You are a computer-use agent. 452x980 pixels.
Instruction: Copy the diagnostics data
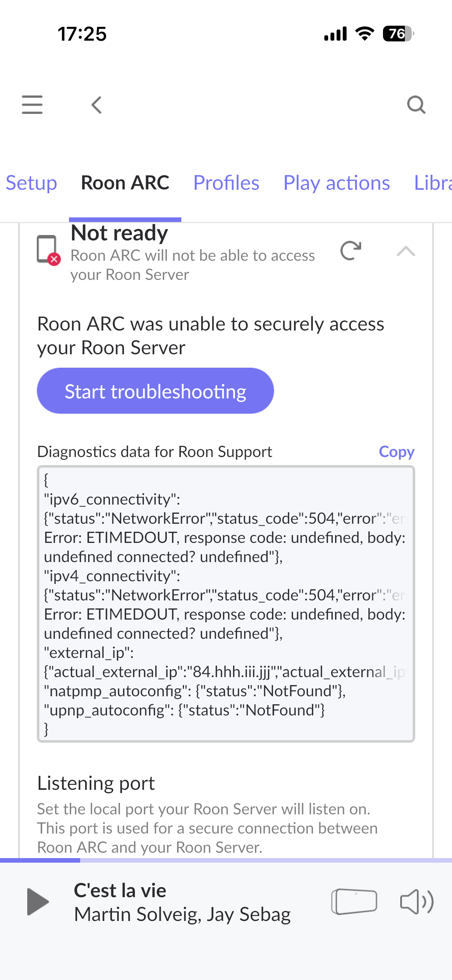pos(396,452)
